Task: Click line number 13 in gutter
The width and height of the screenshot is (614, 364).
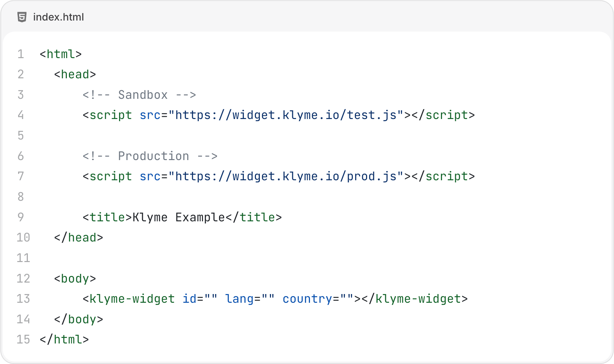Action: tap(23, 299)
